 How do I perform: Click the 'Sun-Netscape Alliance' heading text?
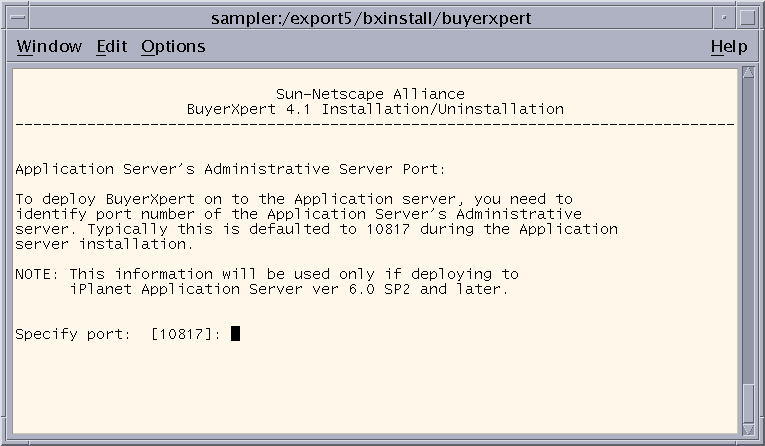point(370,94)
